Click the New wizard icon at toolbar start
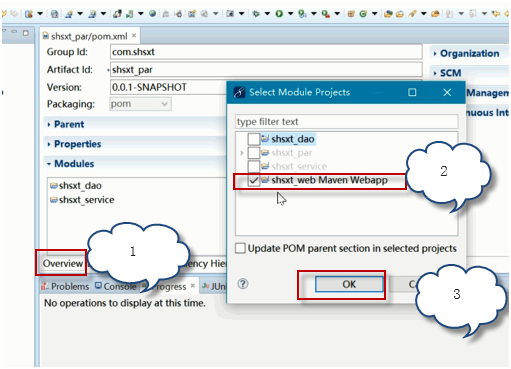Image resolution: width=511 pixels, height=369 pixels. point(29,14)
